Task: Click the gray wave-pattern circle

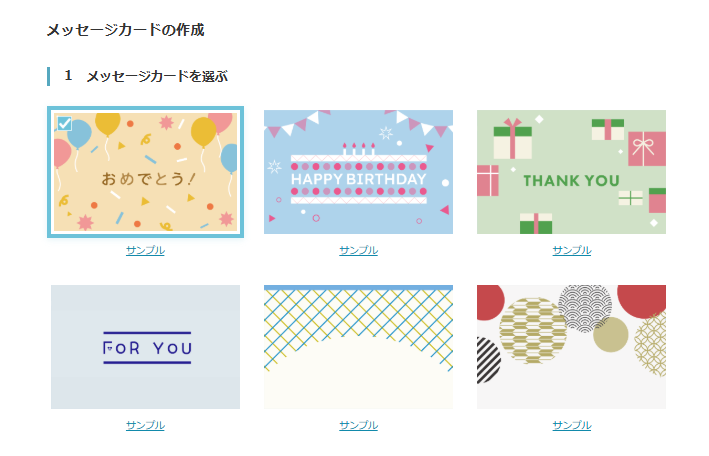Action: pos(585,309)
